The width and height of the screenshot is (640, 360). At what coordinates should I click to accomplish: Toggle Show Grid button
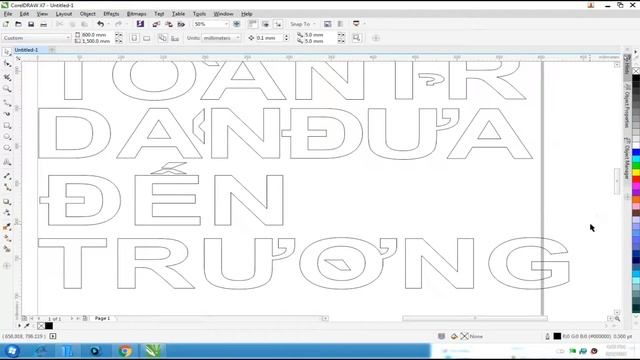tap(265, 24)
